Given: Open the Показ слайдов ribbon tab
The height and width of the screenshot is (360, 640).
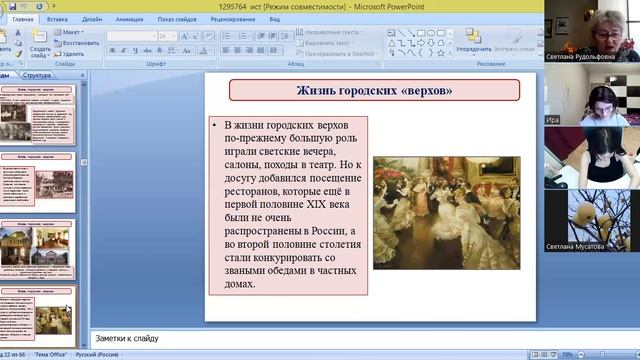Looking at the screenshot, I should tap(177, 19).
